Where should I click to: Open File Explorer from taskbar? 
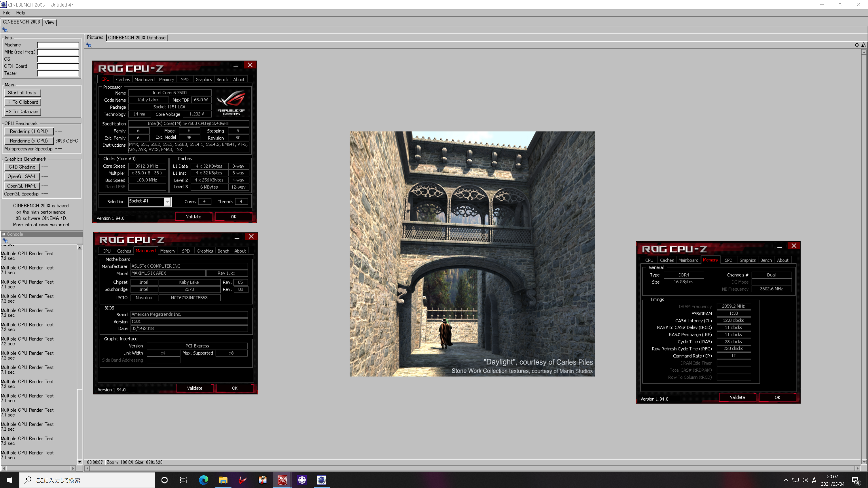223,480
